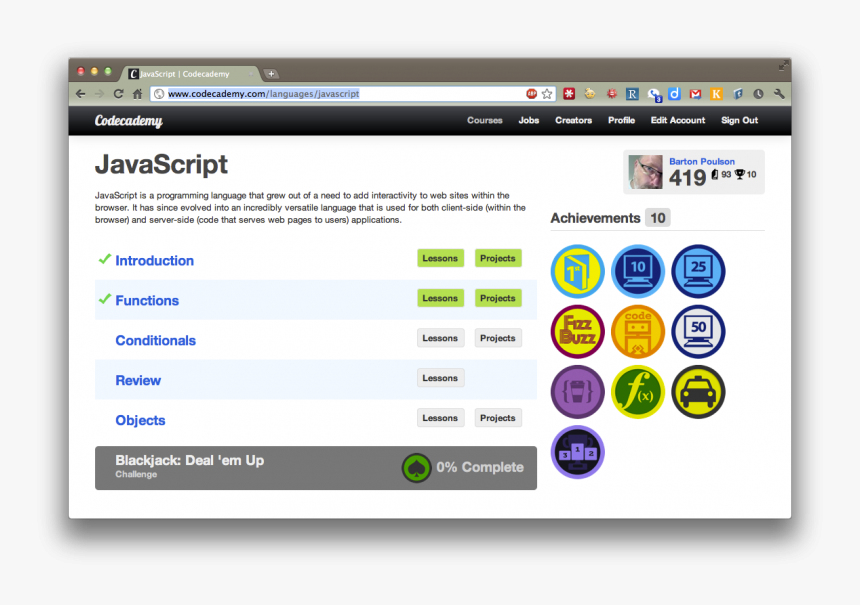Select the yellow taxi cab badge

click(x=698, y=392)
